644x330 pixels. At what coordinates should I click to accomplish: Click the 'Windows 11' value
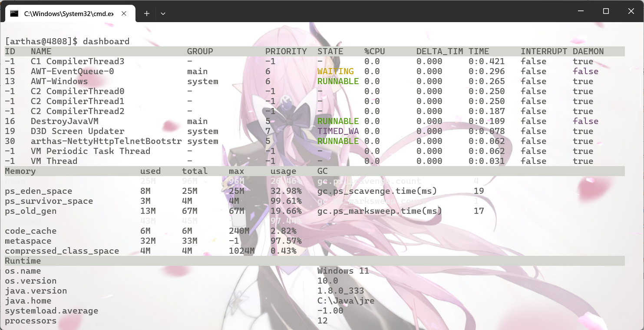click(x=343, y=271)
